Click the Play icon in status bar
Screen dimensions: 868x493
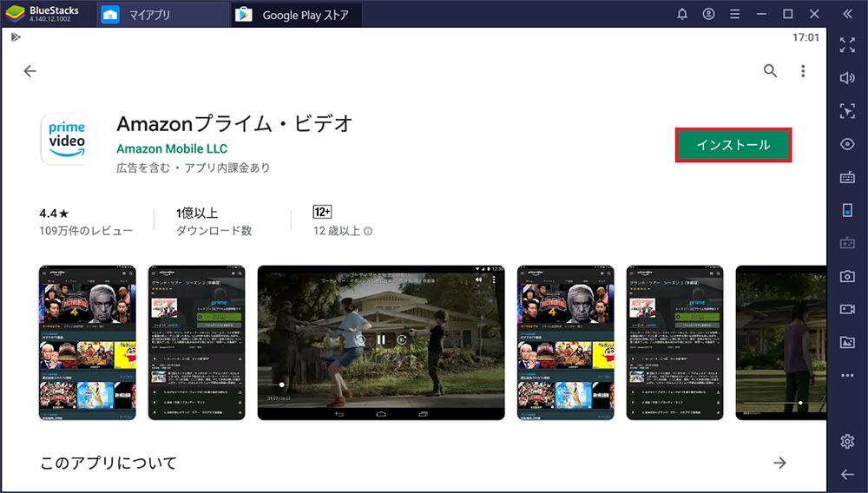tap(16, 37)
